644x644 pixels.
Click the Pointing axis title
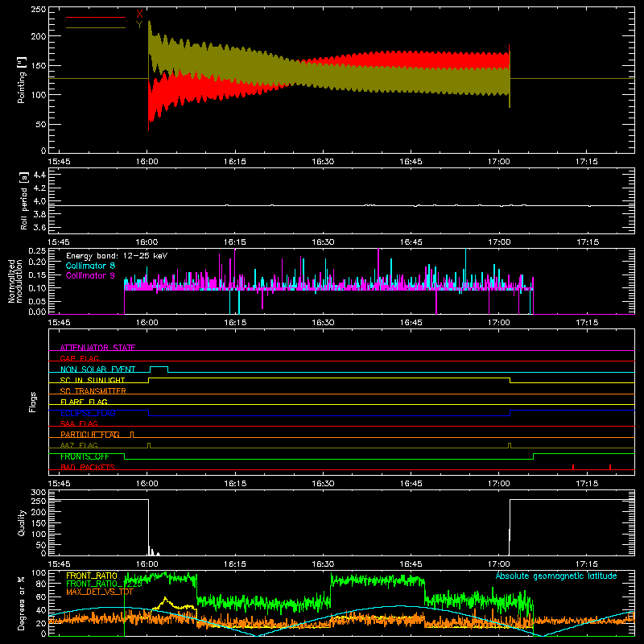click(22, 80)
